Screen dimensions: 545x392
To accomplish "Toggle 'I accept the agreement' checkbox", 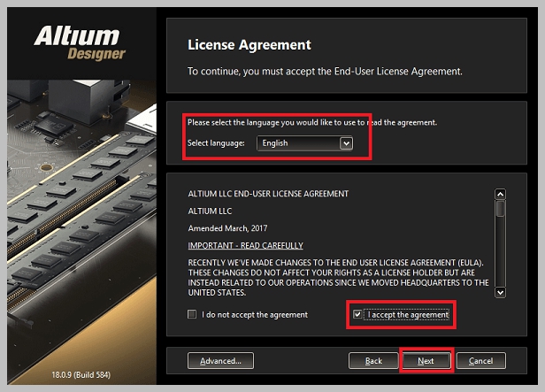I will (357, 314).
